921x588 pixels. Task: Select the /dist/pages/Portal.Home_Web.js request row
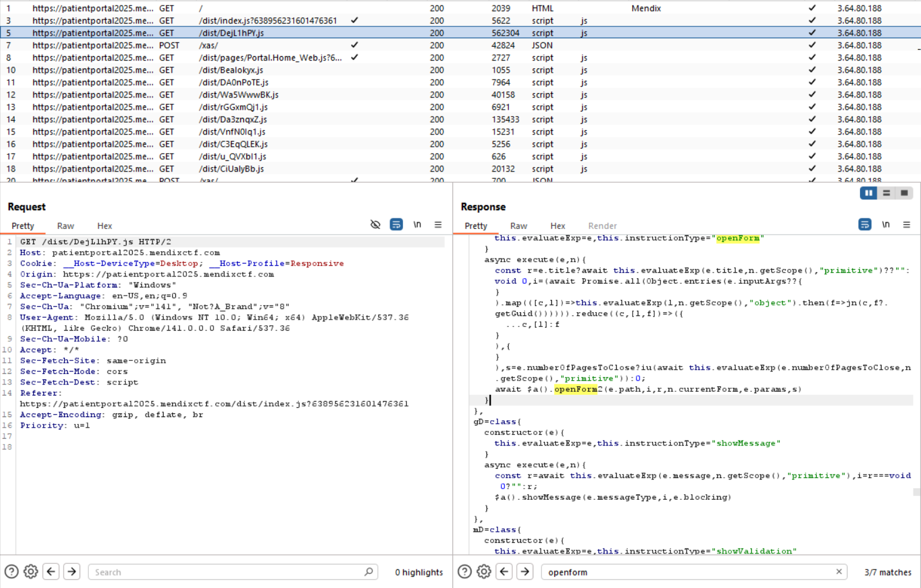point(460,57)
